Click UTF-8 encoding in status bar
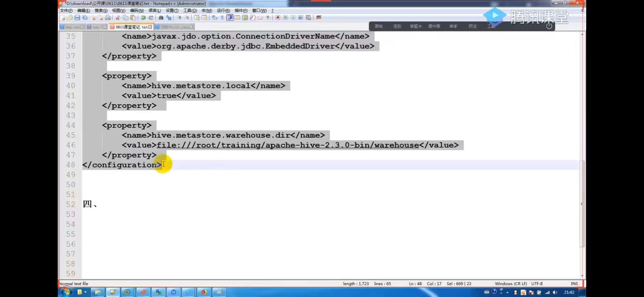 [537, 284]
